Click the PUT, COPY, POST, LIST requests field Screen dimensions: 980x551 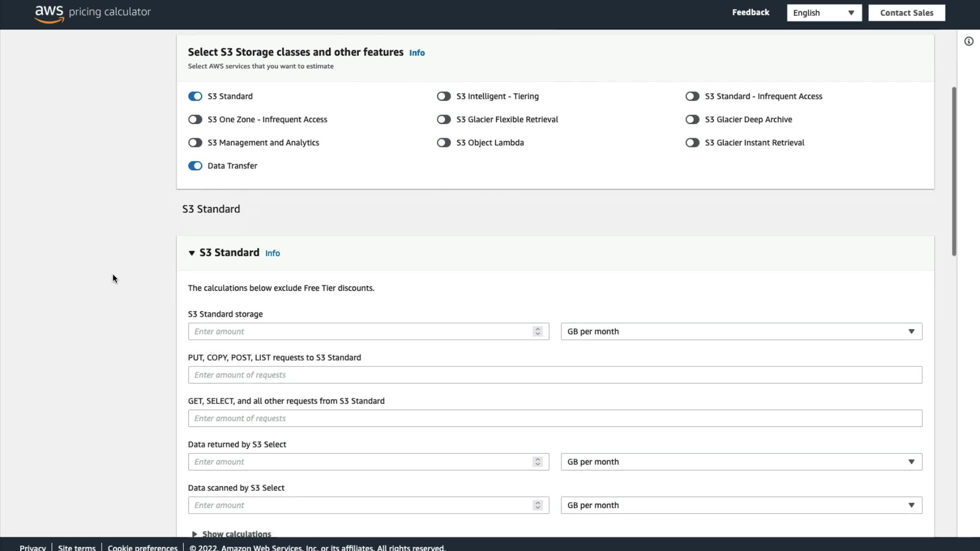coord(555,375)
